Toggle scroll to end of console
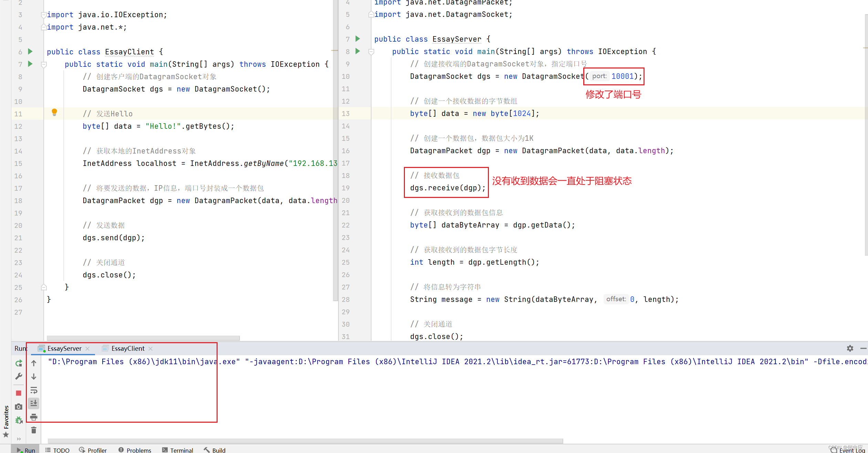Screen dimensions: 868x453 point(34,403)
